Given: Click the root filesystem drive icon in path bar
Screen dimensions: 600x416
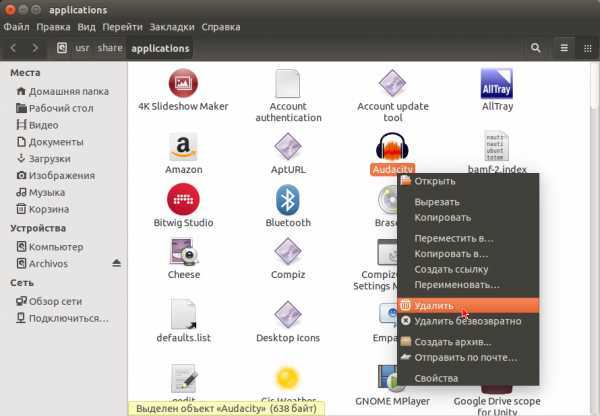Looking at the screenshot, I should pyautogui.click(x=62, y=48).
